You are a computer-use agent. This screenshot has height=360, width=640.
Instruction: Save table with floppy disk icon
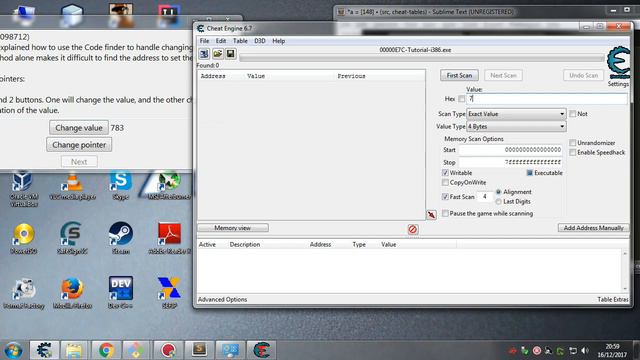click(x=231, y=54)
